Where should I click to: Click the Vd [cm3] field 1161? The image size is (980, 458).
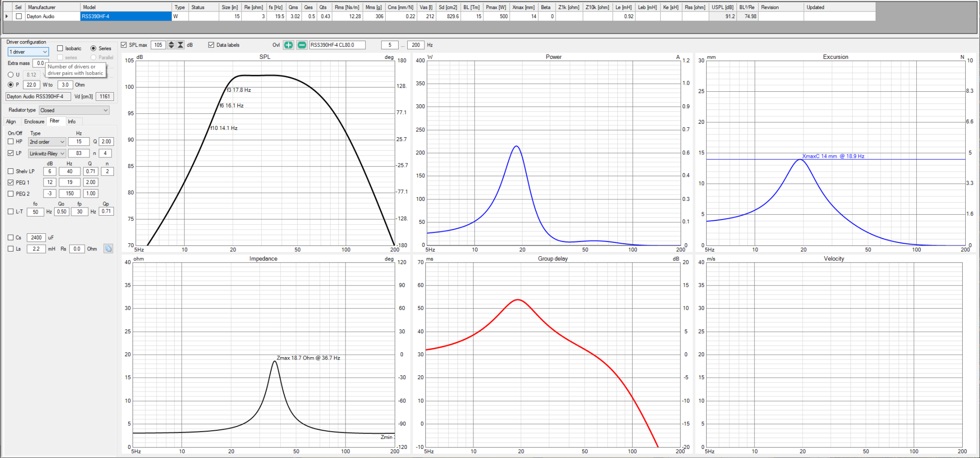tap(105, 97)
